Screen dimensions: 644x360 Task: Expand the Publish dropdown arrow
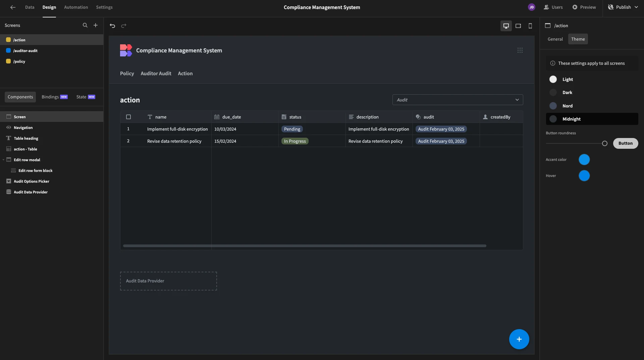[636, 7]
